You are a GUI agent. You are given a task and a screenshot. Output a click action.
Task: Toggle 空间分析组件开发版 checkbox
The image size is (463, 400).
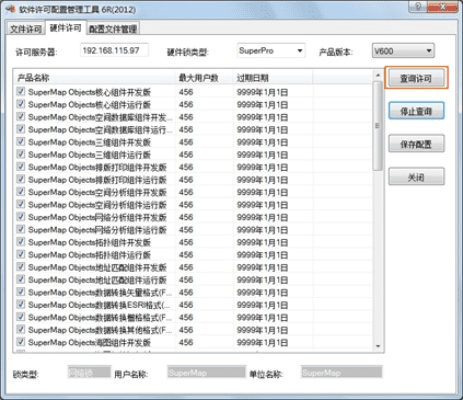pyautogui.click(x=21, y=191)
